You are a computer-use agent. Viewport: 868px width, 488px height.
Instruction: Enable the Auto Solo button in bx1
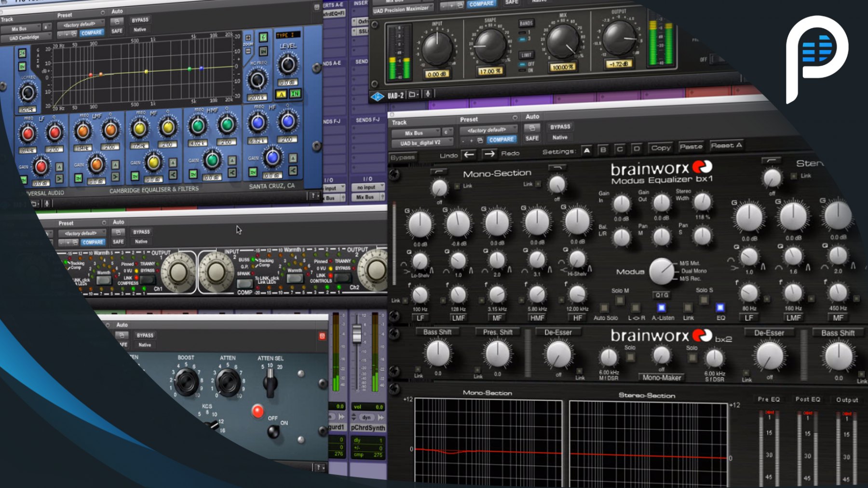pyautogui.click(x=604, y=307)
